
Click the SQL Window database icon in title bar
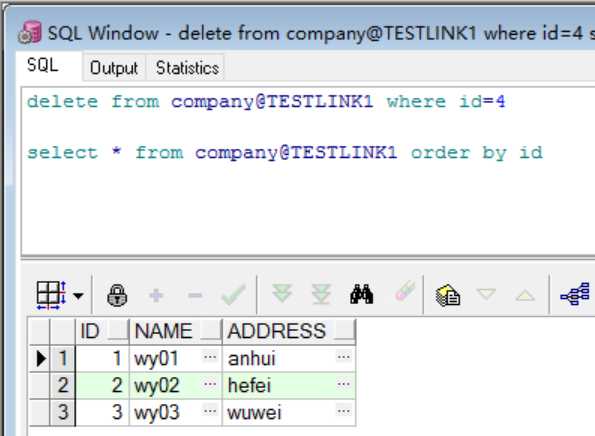click(x=30, y=33)
